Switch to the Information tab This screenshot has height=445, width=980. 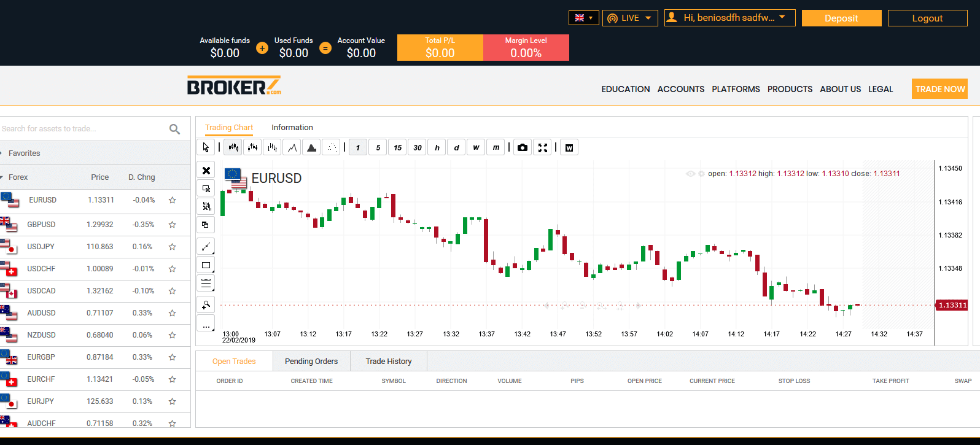[x=292, y=128]
